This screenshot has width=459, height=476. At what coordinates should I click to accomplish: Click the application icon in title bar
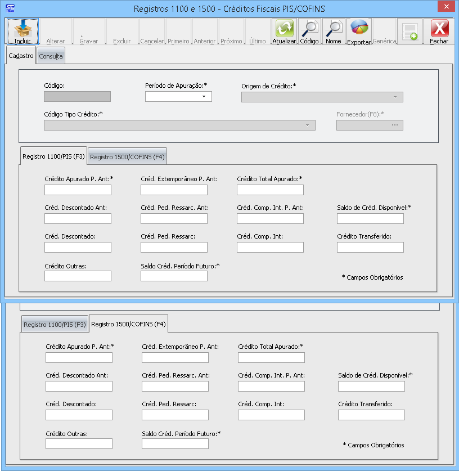pyautogui.click(x=10, y=8)
